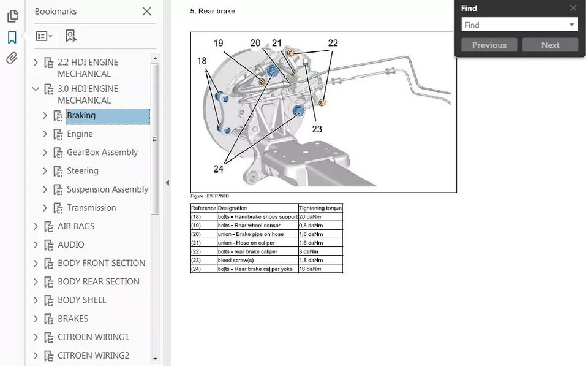Click the find current bookmark icon

pyautogui.click(x=71, y=36)
